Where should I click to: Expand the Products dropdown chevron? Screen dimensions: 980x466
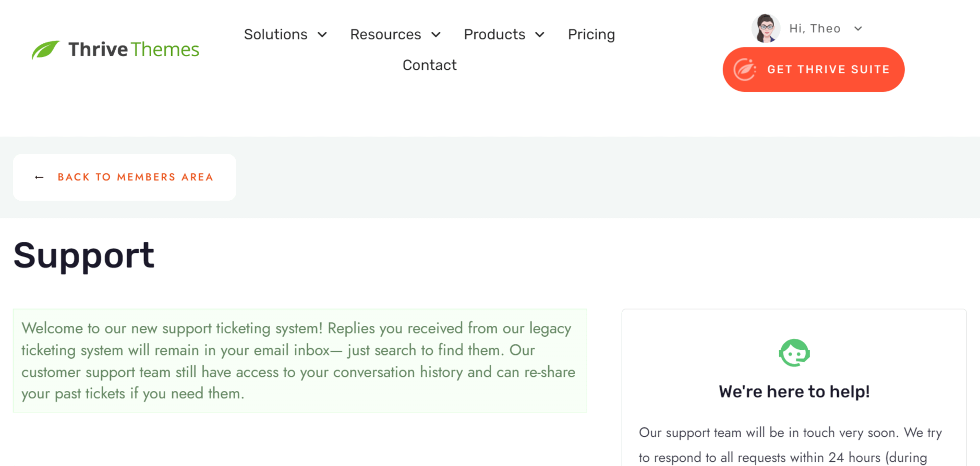(x=540, y=34)
